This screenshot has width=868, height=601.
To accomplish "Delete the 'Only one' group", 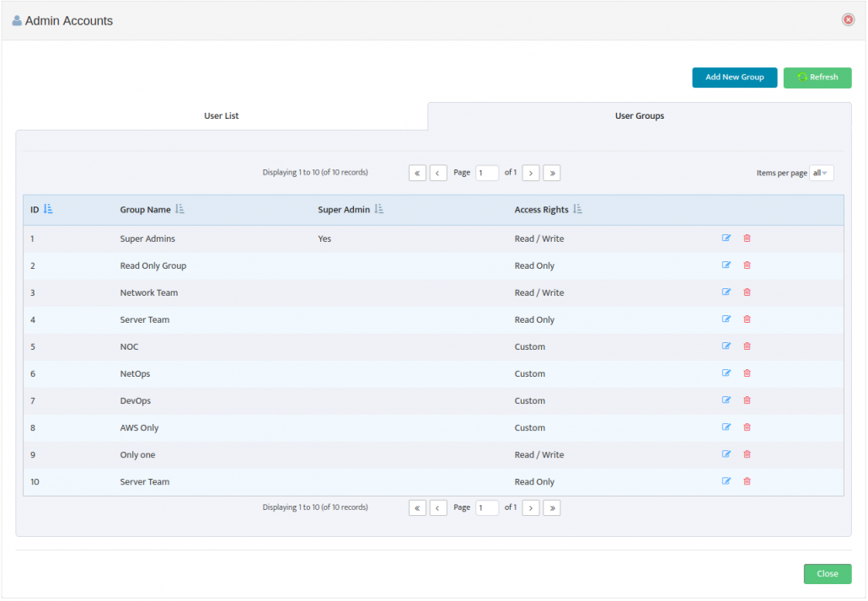I will tap(747, 453).
